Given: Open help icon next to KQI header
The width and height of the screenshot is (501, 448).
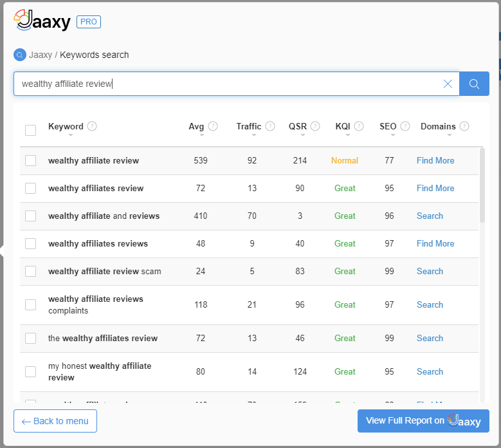Looking at the screenshot, I should tap(359, 126).
